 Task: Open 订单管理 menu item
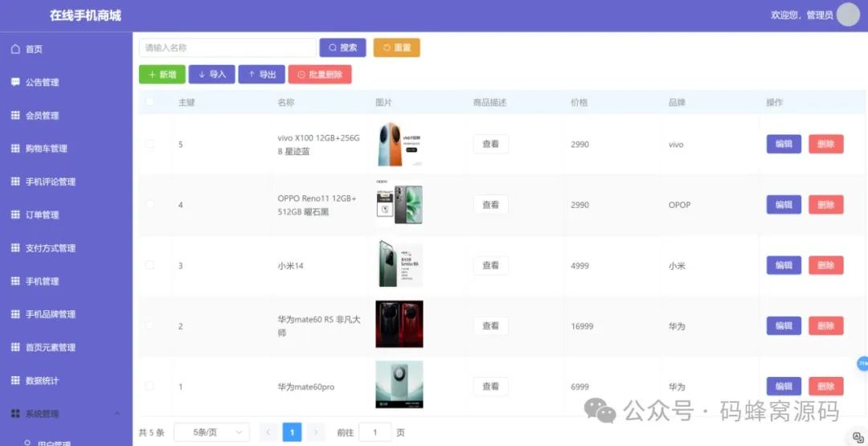point(42,215)
